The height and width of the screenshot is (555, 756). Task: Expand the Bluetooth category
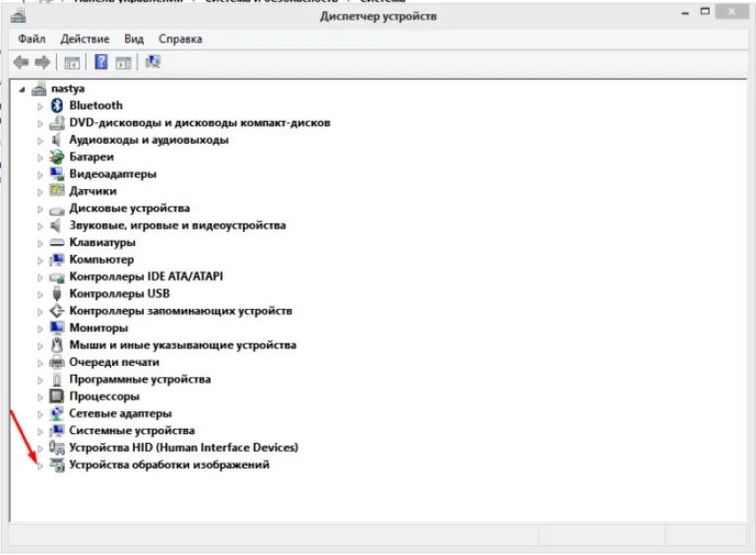[x=40, y=106]
